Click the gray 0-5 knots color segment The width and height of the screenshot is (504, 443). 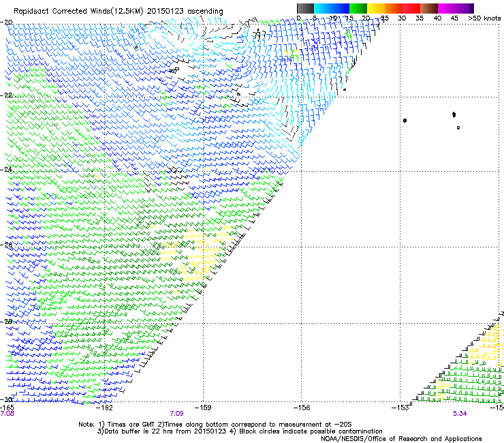[305, 8]
